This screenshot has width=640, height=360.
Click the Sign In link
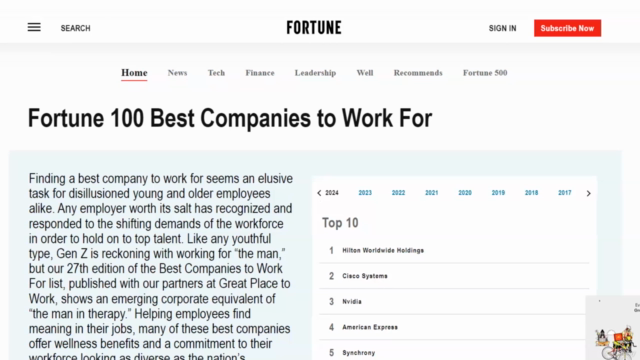pos(502,28)
